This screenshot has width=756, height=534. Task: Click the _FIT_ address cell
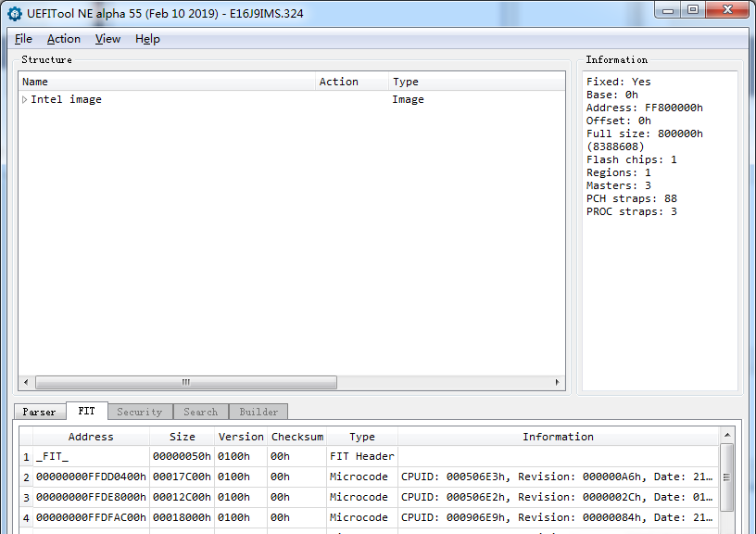91,456
